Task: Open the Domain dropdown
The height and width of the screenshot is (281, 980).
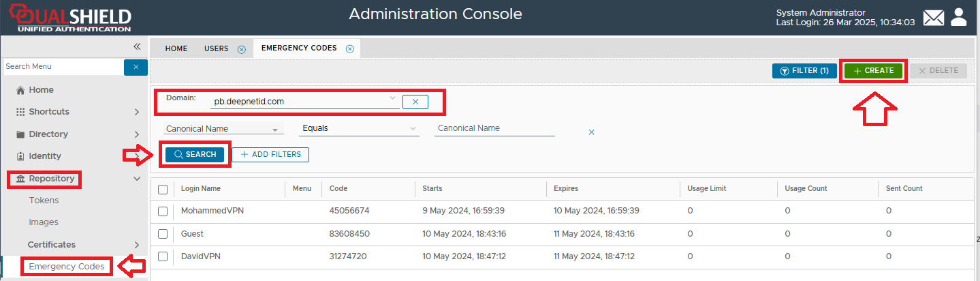Action: [x=392, y=99]
